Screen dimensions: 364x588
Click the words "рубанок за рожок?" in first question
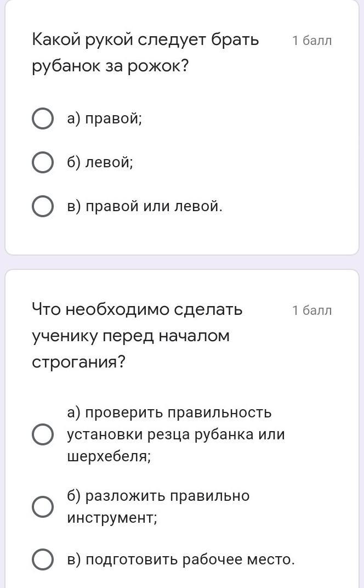click(x=110, y=66)
